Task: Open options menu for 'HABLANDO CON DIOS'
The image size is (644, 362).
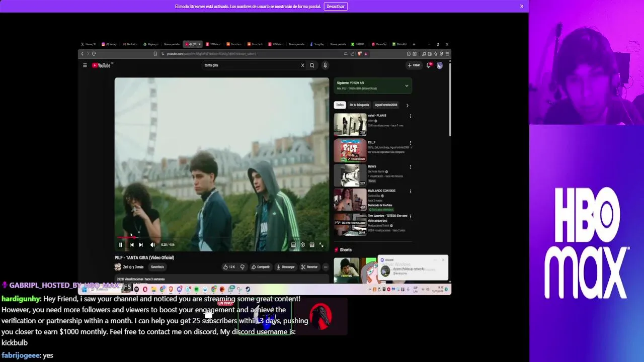Action: pos(410,191)
